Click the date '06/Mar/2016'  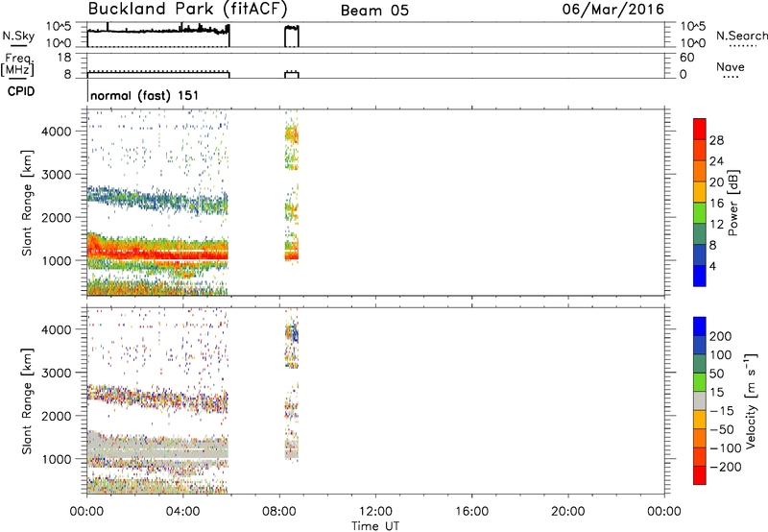click(612, 10)
